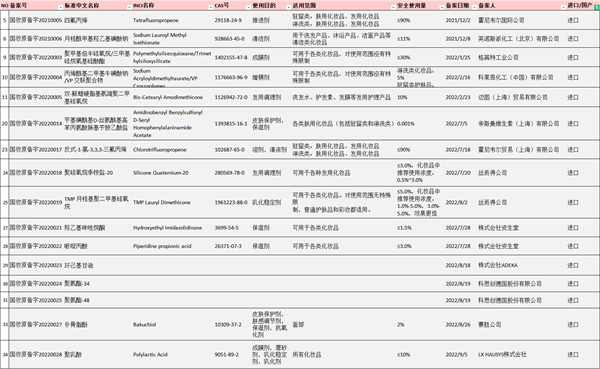Viewport: 600px width, 369px height.
Task: Open the INCI名称 column filter dropdown
Action: 210,7
